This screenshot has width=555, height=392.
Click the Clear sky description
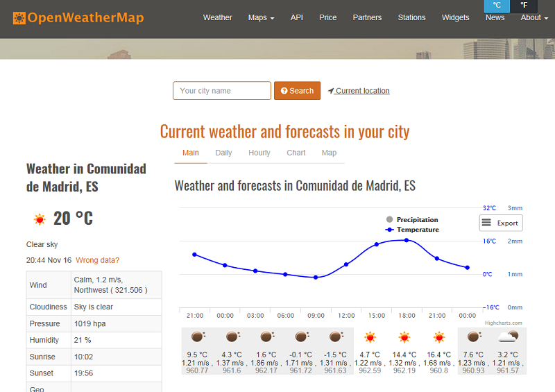pos(42,244)
